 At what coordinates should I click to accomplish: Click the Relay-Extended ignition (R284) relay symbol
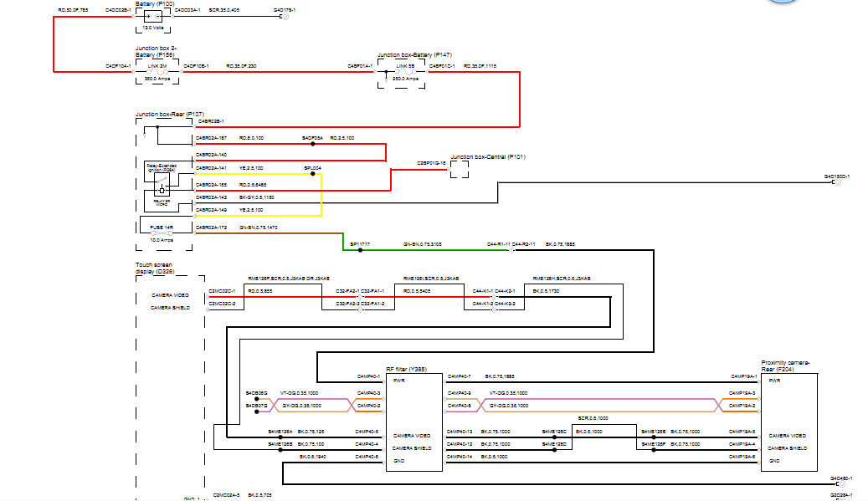tap(162, 184)
